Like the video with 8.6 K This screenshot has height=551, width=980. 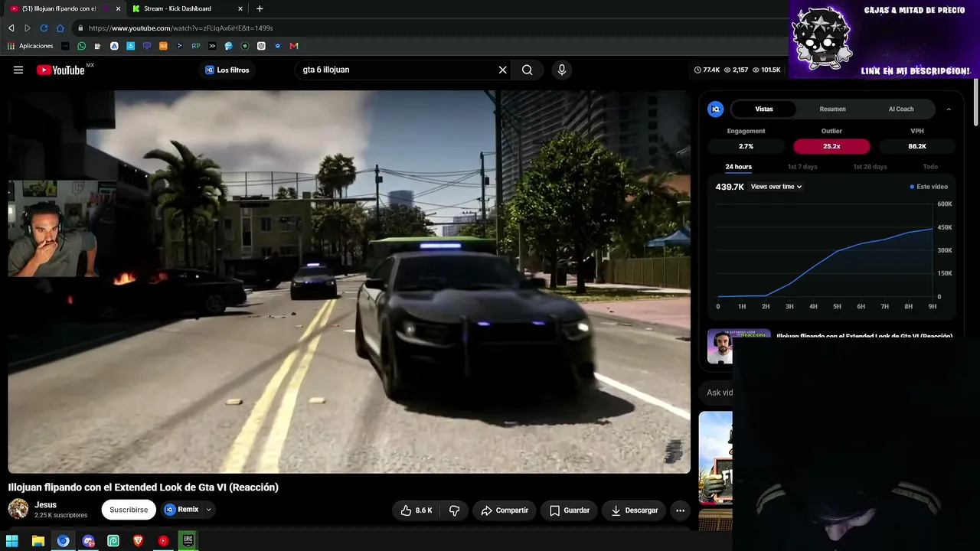click(416, 510)
